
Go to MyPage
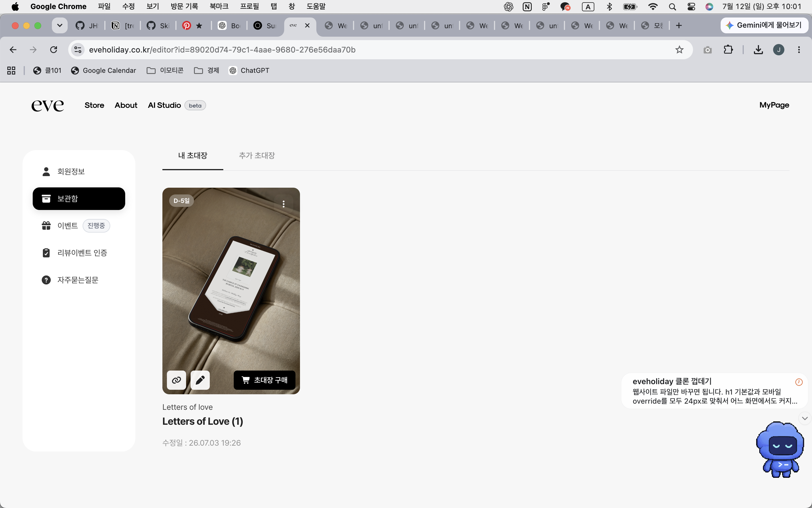[774, 105]
